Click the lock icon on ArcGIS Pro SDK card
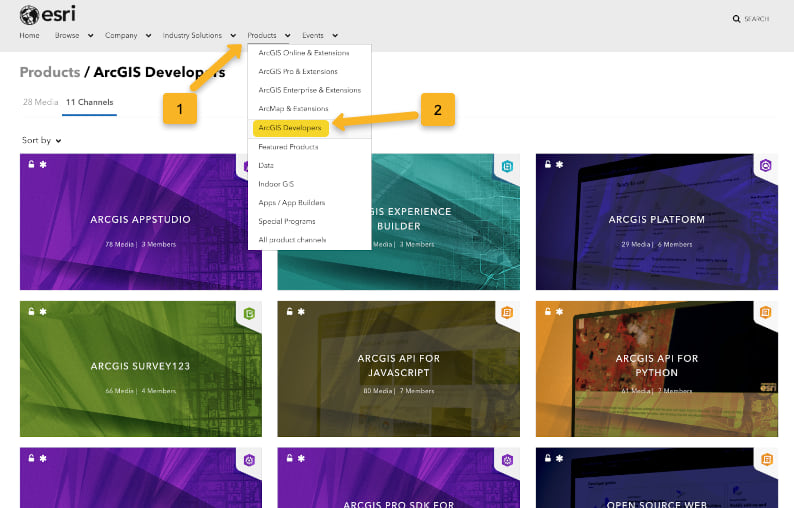Screen dimensions: 794x508 [289, 458]
